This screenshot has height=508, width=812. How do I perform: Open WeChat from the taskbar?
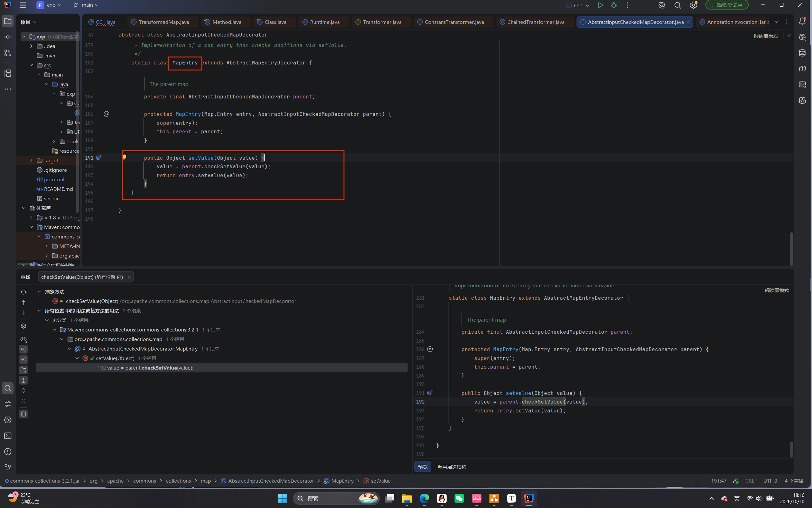pos(459,498)
